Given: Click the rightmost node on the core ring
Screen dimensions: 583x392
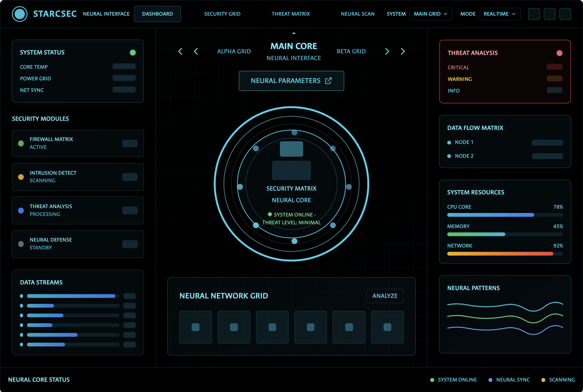Looking at the screenshot, I should [349, 187].
